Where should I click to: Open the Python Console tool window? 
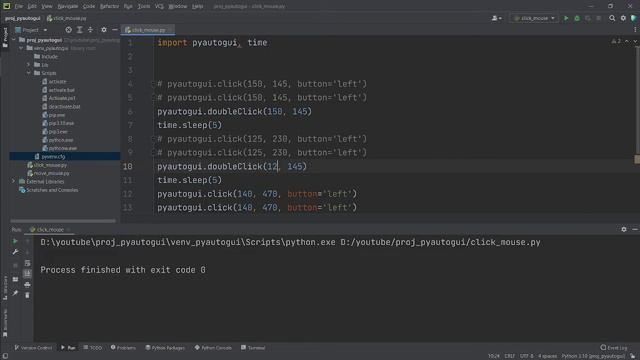(213, 348)
